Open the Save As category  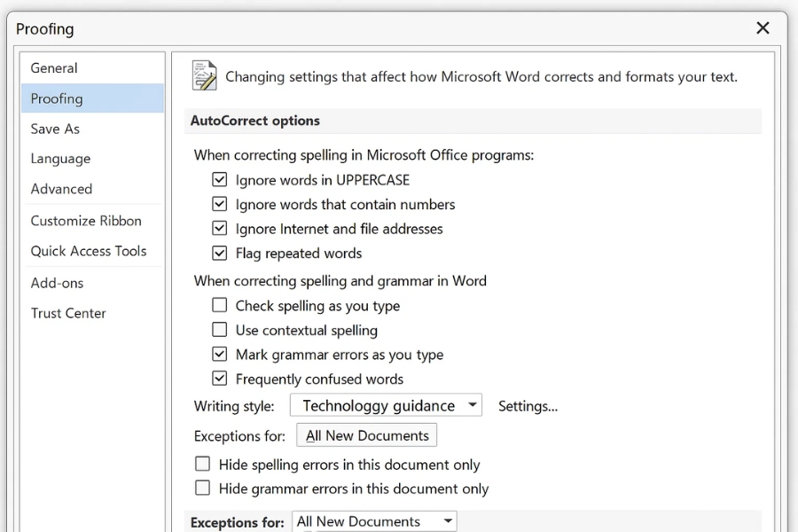55,129
